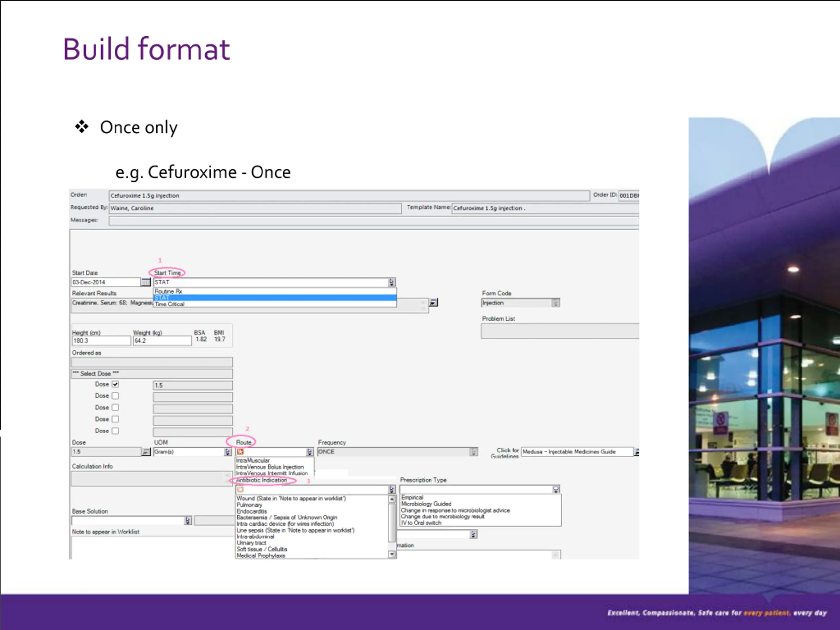The width and height of the screenshot is (840, 630).
Task: Click the Calculation Info box
Action: pyautogui.click(x=152, y=478)
